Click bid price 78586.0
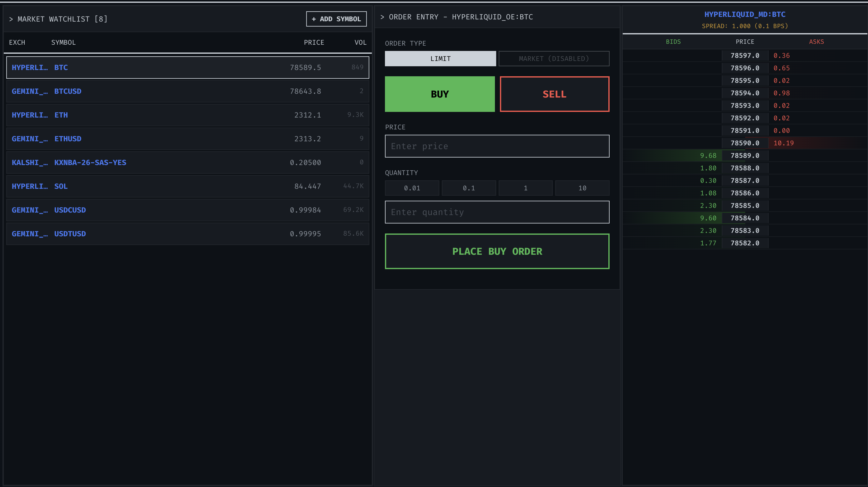868x487 pixels. click(x=745, y=193)
